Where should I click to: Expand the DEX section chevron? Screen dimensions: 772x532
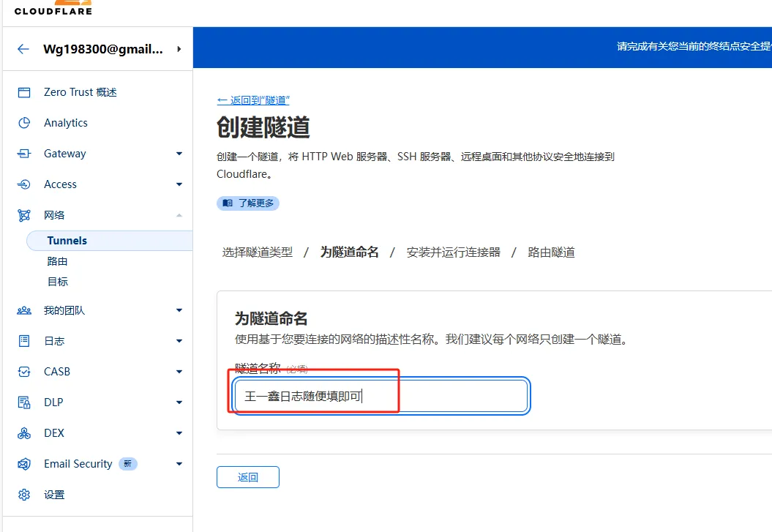(179, 432)
